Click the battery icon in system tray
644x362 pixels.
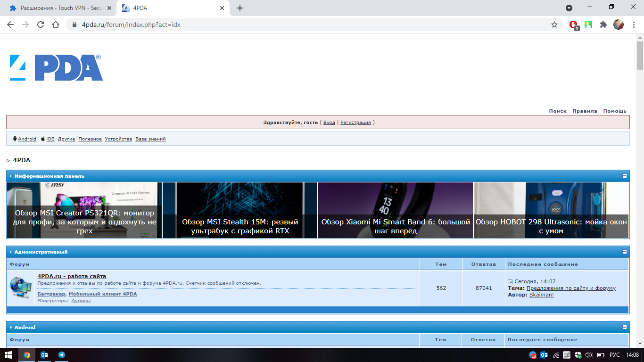tap(601, 355)
